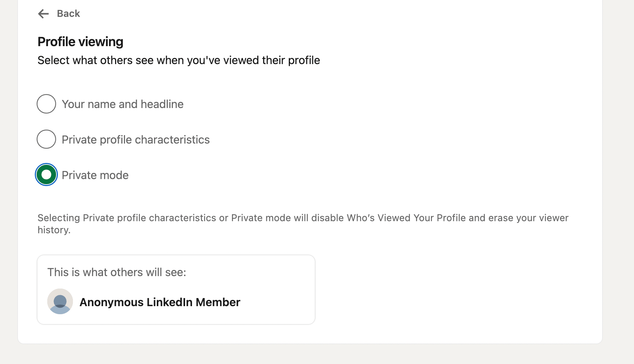Click the "Select what others see" subtitle
Image resolution: width=634 pixels, height=364 pixels.
pos(178,60)
